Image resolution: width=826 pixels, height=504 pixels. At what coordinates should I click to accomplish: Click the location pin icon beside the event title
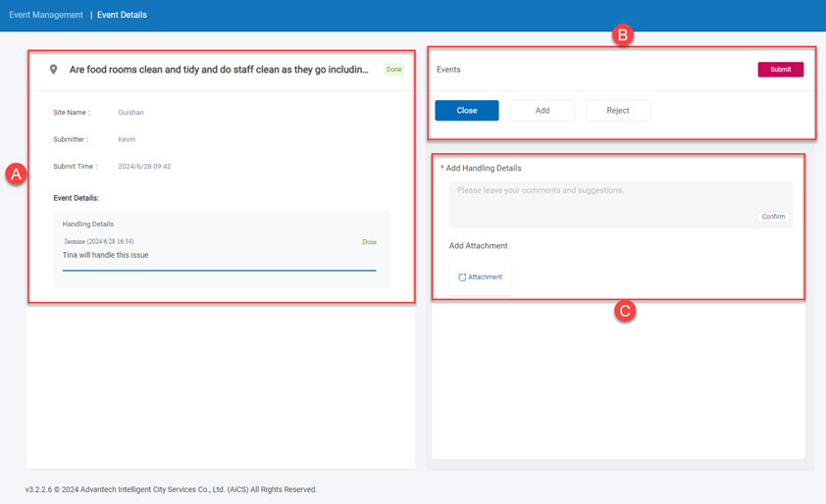(53, 70)
